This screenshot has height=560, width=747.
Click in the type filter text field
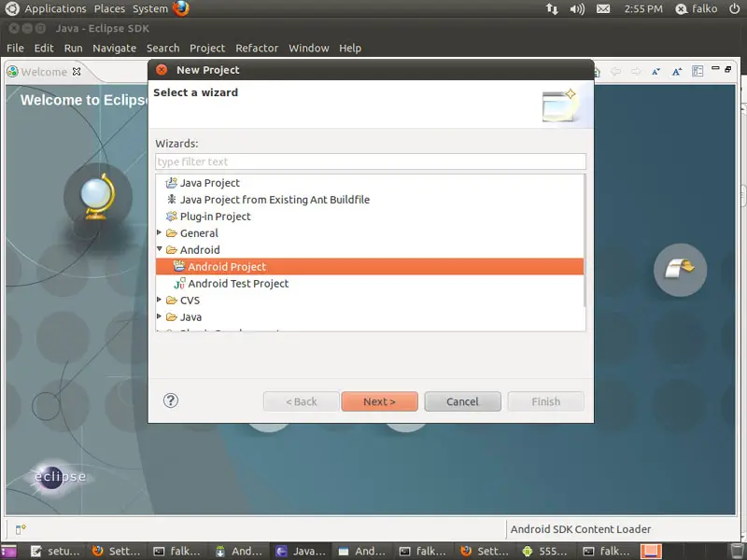point(370,161)
